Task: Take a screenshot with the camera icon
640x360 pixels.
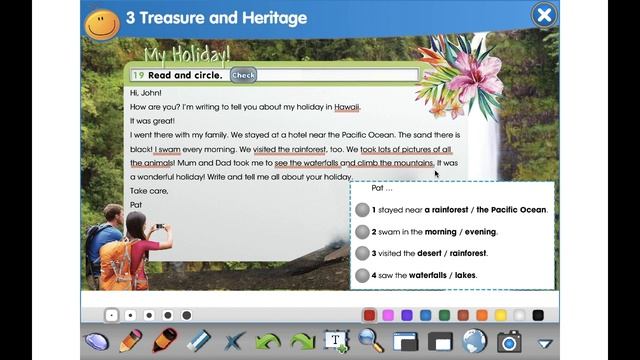Action: 509,342
